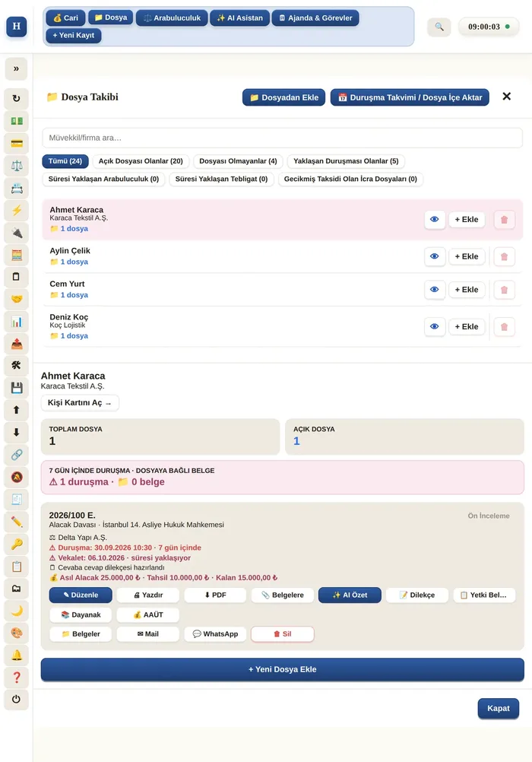The width and height of the screenshot is (532, 762).
Task: Filter by Süresi Yaklaşan Arabuluculuk (0)
Action: pyautogui.click(x=103, y=179)
